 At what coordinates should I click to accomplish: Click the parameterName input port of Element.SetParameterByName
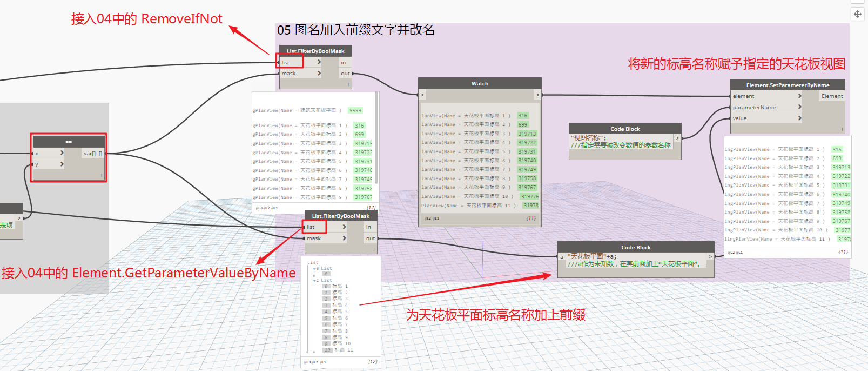point(766,108)
